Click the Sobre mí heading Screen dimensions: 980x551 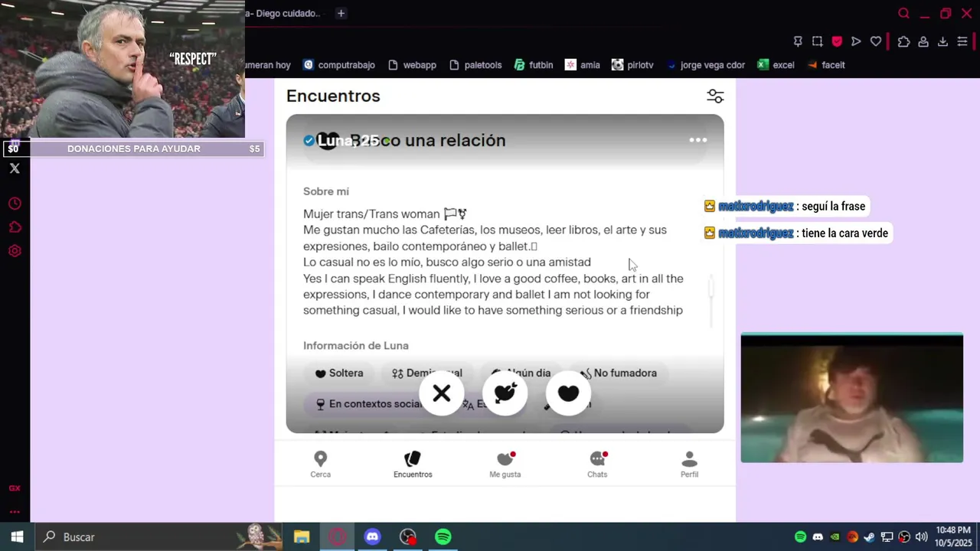326,191
